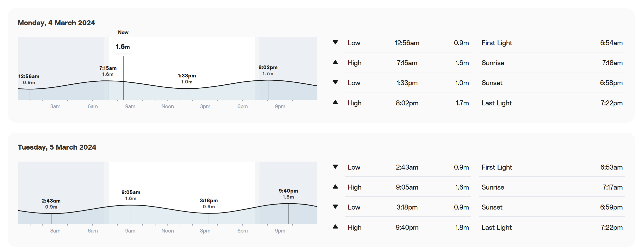
Task: Click the 1:33pm low tide label on Monday's chart
Action: [187, 76]
